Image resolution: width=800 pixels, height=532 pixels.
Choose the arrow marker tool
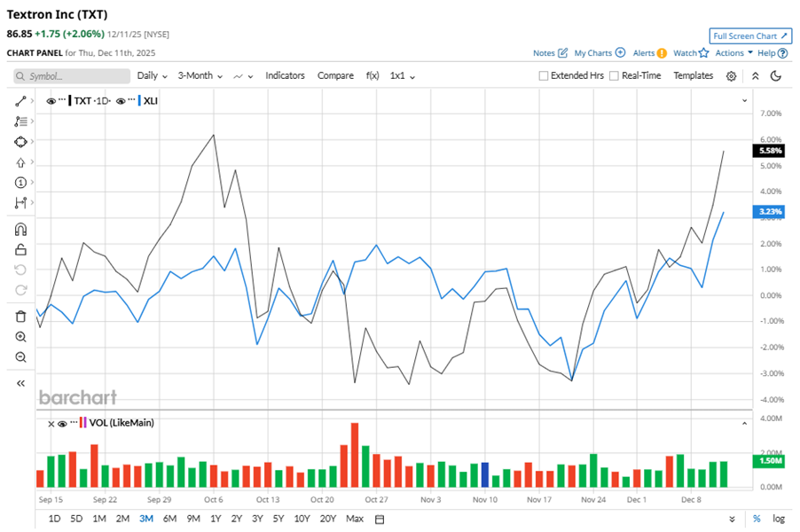(20, 162)
